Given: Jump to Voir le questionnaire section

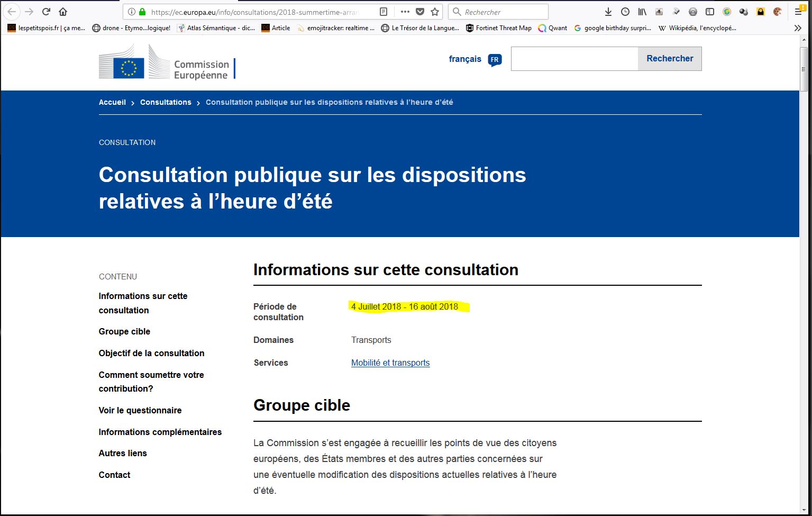Looking at the screenshot, I should [140, 410].
